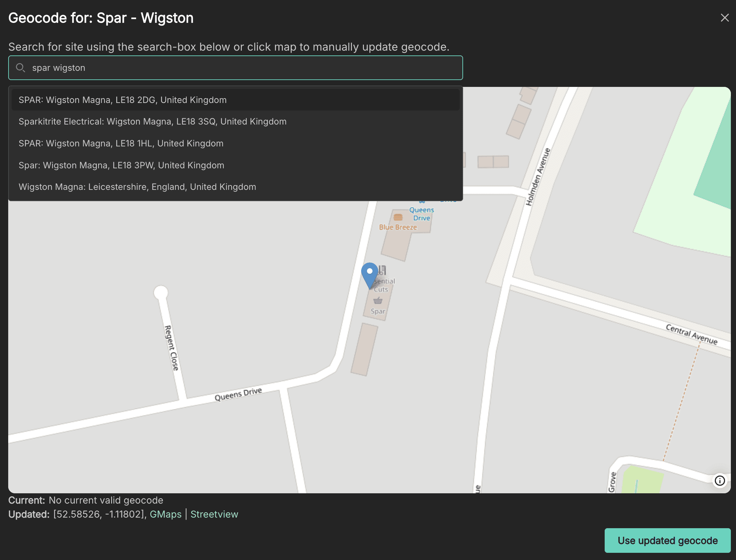Select Wigston Magna Leicestershire result

point(236,187)
